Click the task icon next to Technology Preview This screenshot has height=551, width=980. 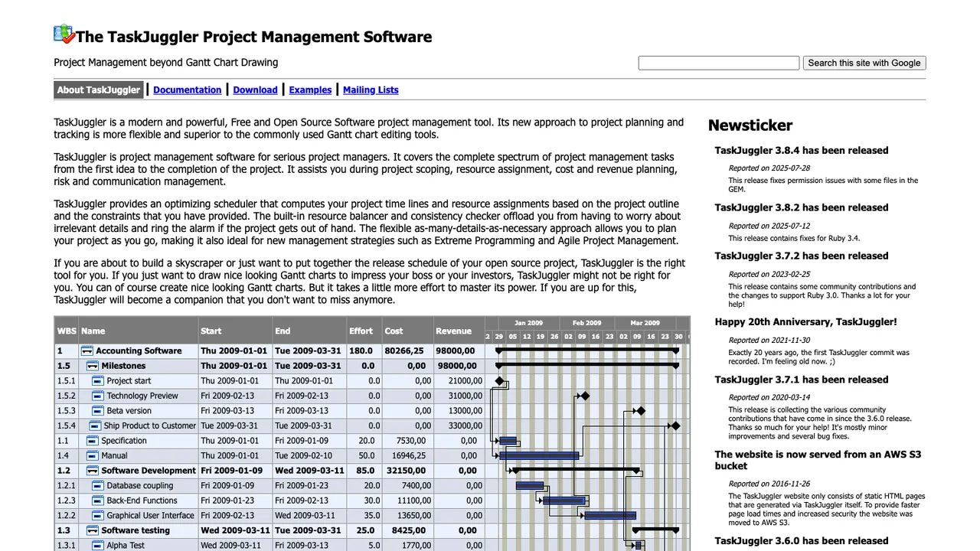coord(98,396)
